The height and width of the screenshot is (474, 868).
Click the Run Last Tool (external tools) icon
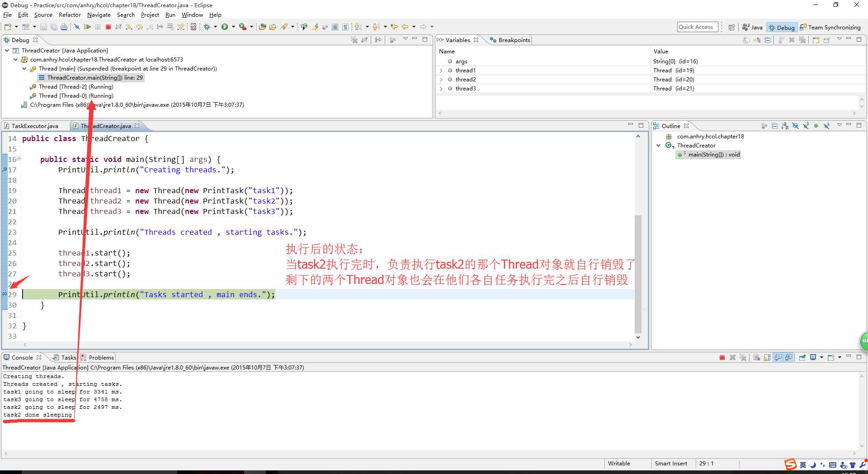(x=243, y=27)
